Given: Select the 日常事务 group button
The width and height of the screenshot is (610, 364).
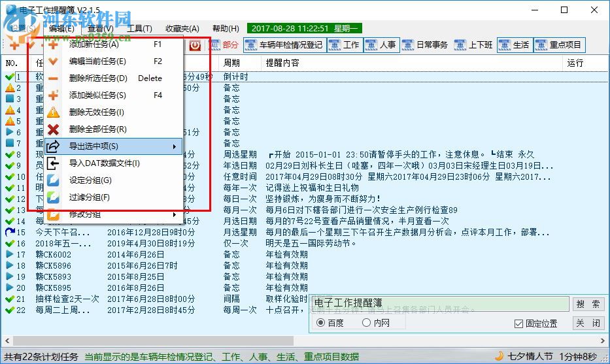Looking at the screenshot, I should (x=425, y=45).
